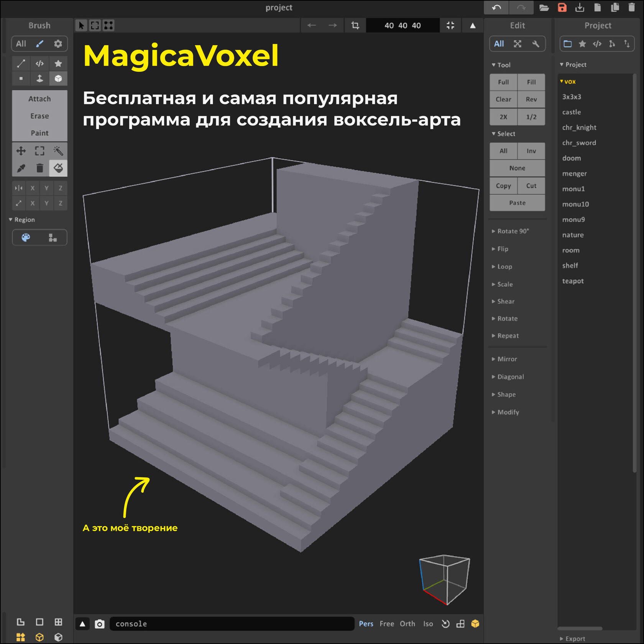Viewport: 644px width, 644px height.
Task: Toggle mirror X axis
Action: tap(33, 188)
